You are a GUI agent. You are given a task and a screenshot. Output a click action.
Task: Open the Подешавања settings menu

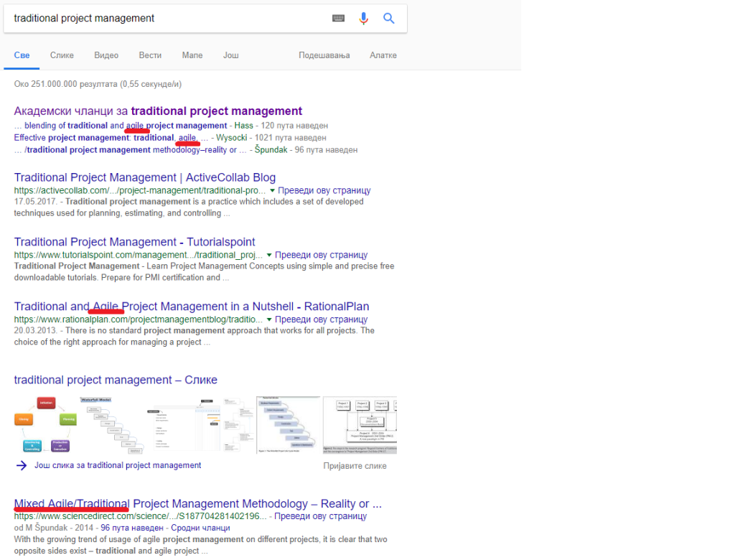coord(322,55)
